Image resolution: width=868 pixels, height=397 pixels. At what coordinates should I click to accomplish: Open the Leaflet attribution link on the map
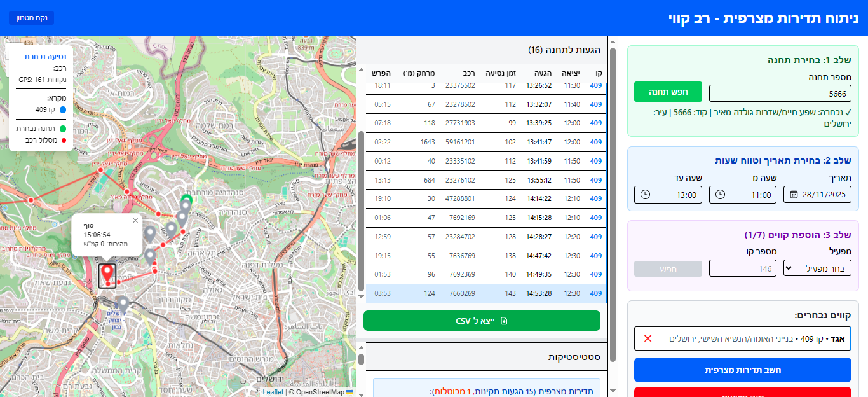(273, 393)
